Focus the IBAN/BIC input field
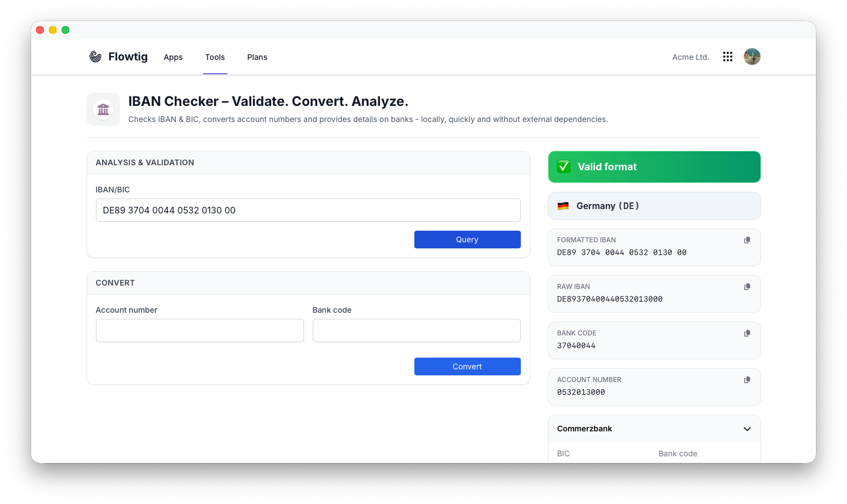The height and width of the screenshot is (504, 847). pos(308,210)
